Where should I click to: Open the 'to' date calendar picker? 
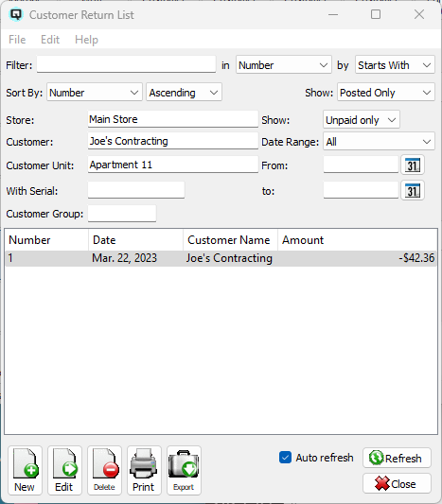click(x=413, y=191)
